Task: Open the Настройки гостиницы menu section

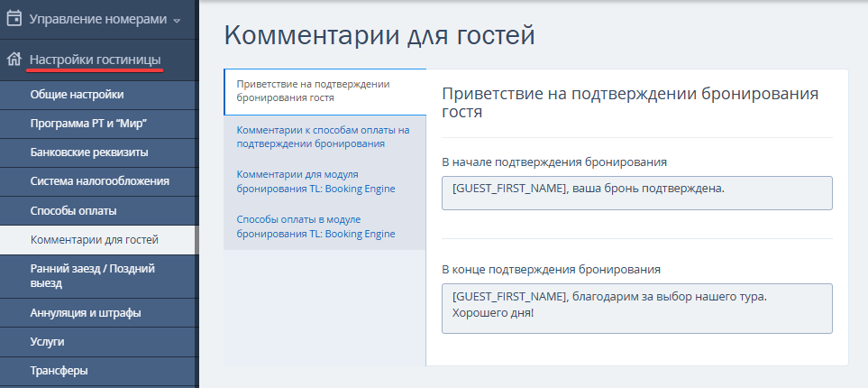Action: pos(96,60)
